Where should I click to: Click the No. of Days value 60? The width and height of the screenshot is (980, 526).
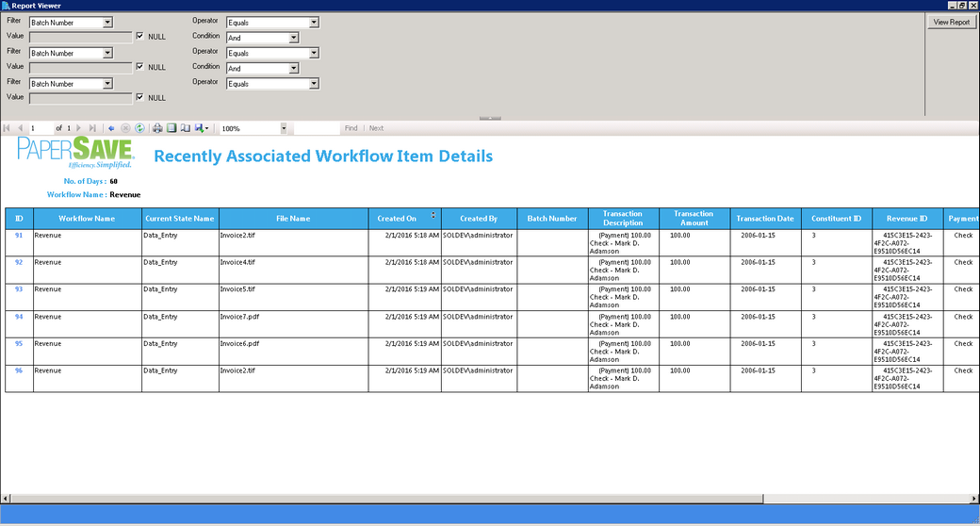click(x=114, y=181)
